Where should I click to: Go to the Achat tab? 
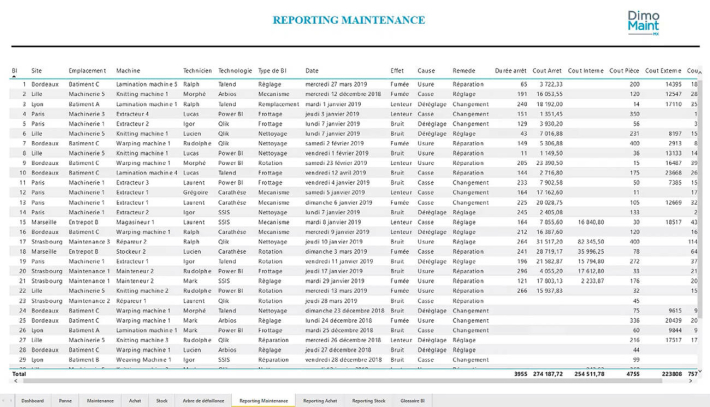[135, 400]
